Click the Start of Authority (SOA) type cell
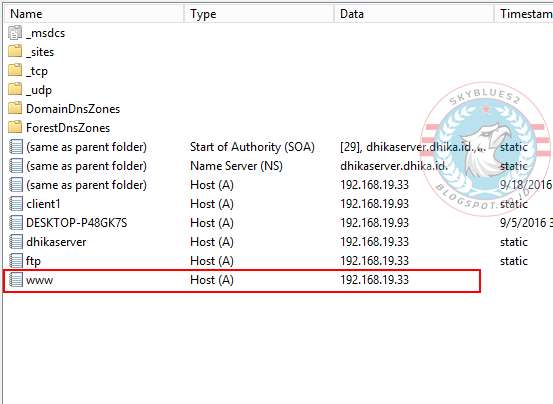 point(252,147)
